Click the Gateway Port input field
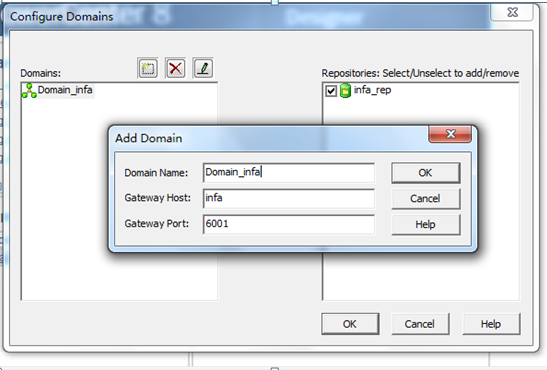 point(289,224)
